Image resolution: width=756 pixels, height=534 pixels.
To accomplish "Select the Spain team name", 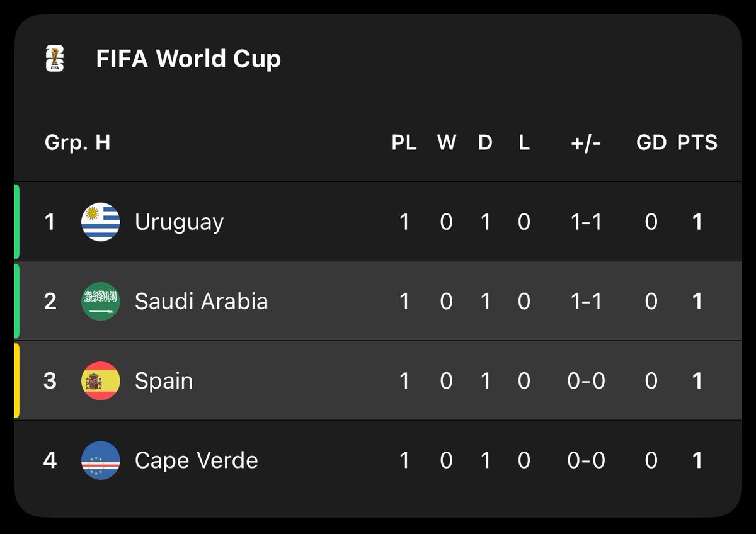I will (x=164, y=382).
